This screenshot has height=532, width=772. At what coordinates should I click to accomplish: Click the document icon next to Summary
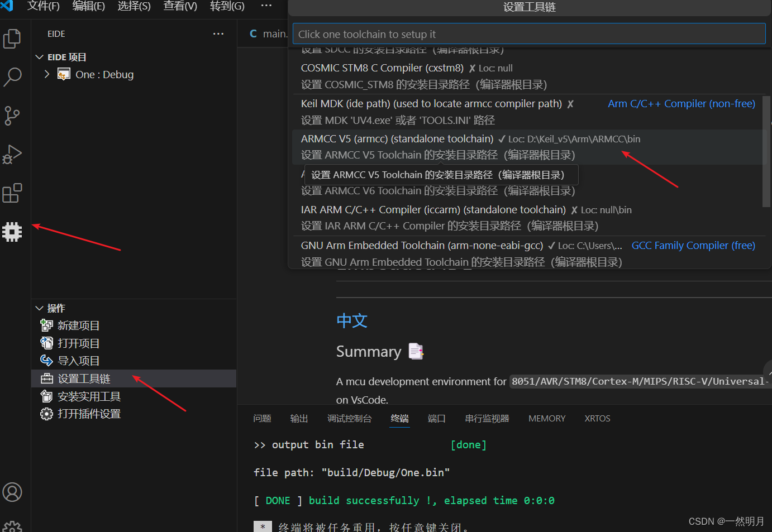pos(416,351)
